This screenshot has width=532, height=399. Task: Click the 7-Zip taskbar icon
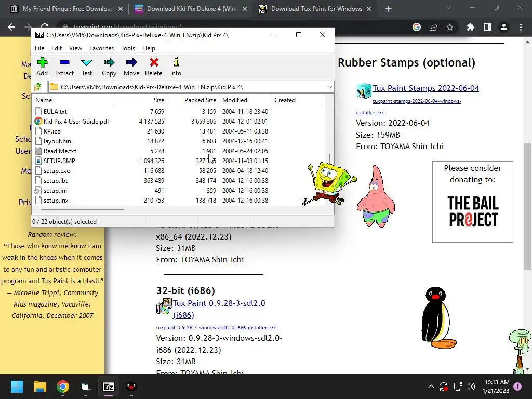click(108, 387)
